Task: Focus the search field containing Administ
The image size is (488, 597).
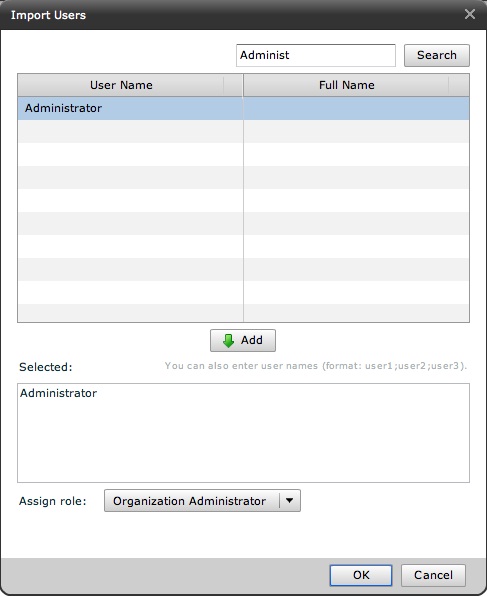Action: click(316, 55)
